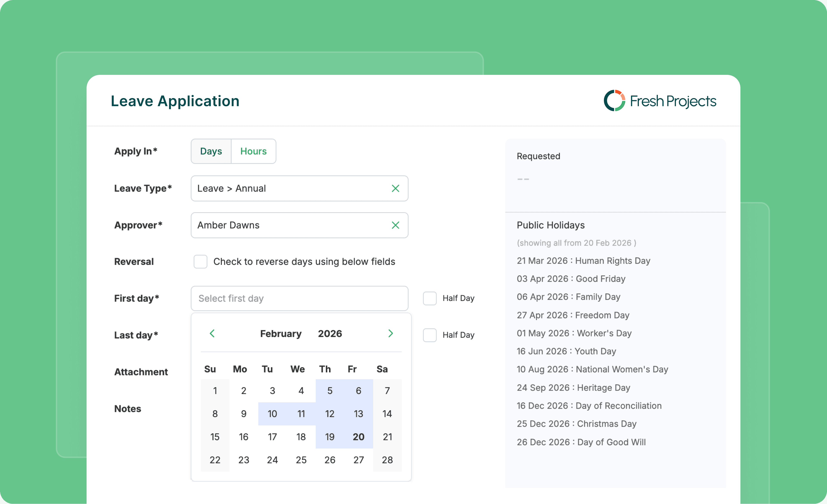This screenshot has height=504, width=827.
Task: Click the Fresh Projects logo
Action: (659, 101)
